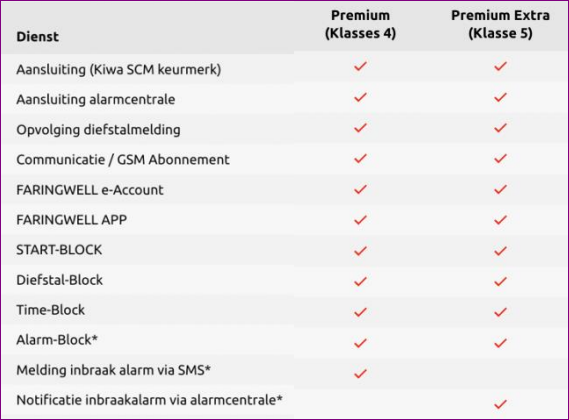
Task: Click the Premium Extra checkmark for Alarm-Block
Action: tap(500, 343)
